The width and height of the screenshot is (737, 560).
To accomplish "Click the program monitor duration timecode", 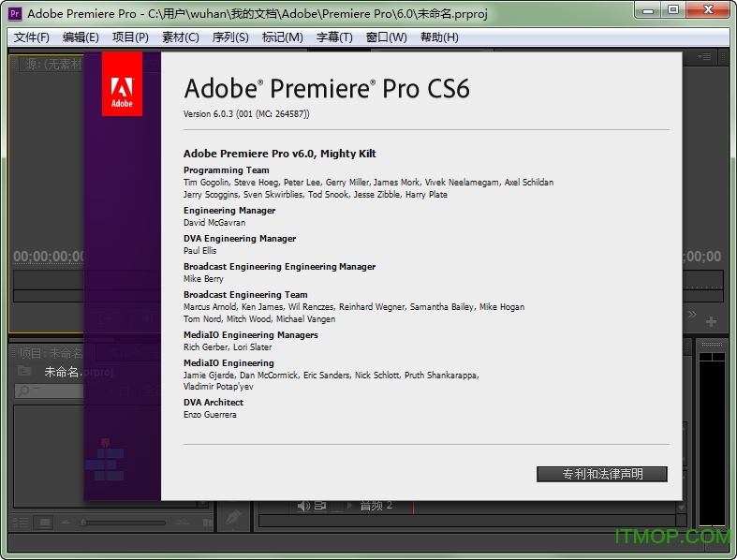I will (702, 257).
